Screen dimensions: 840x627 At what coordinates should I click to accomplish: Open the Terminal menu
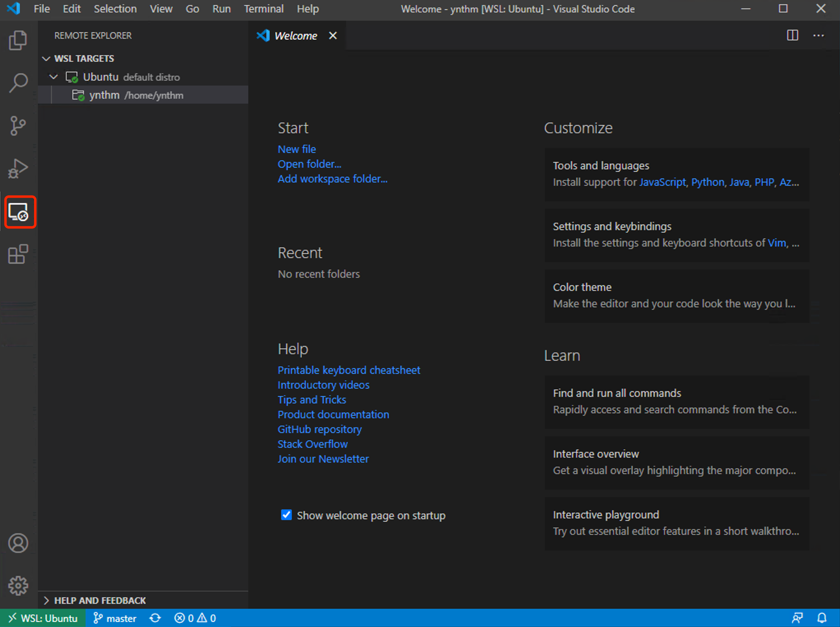(263, 9)
